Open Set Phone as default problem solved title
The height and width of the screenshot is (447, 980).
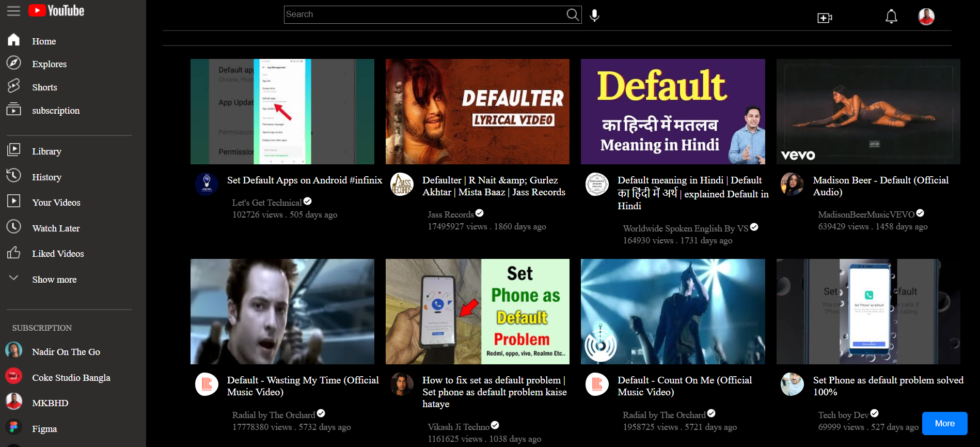tap(888, 386)
